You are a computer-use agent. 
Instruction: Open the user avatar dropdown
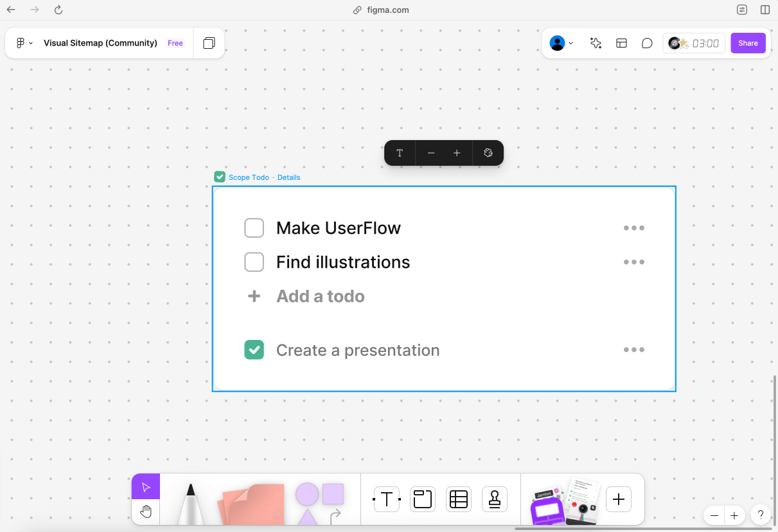coord(561,43)
